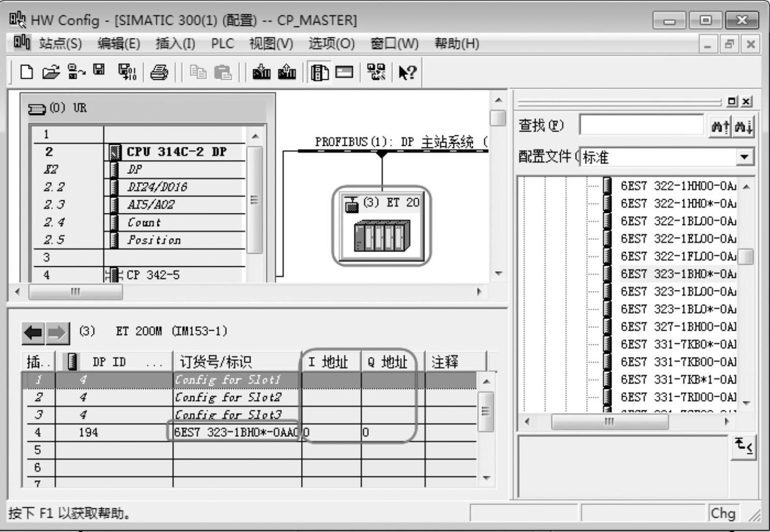The height and width of the screenshot is (532, 770).
Task: Open the 站点(S) menu
Action: tap(60, 43)
